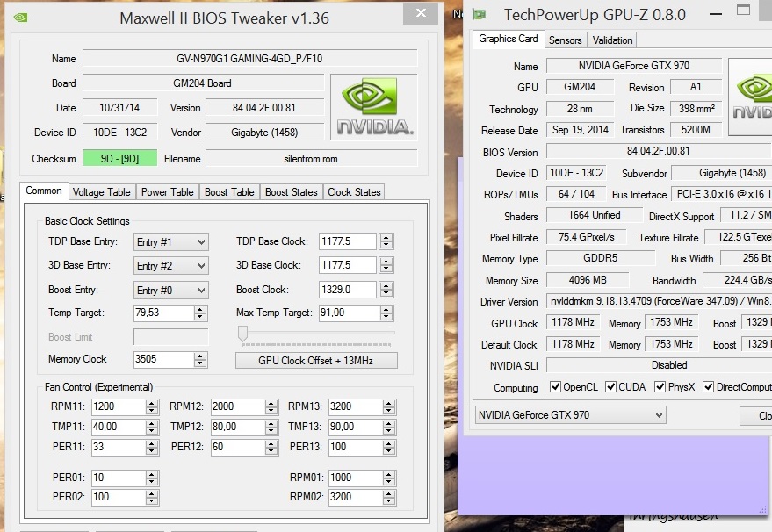Open the Validation tab in GPU-Z
772x532 pixels.
612,40
